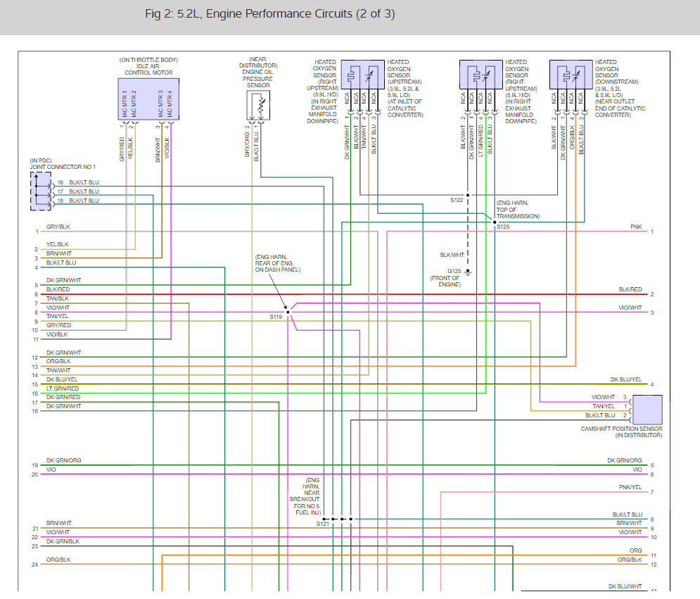Click the 'S121' splice label
The height and width of the screenshot is (599, 700).
[323, 524]
